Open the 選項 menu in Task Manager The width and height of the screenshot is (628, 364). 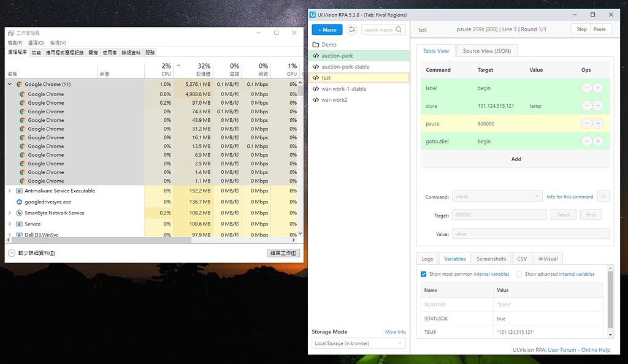36,42
